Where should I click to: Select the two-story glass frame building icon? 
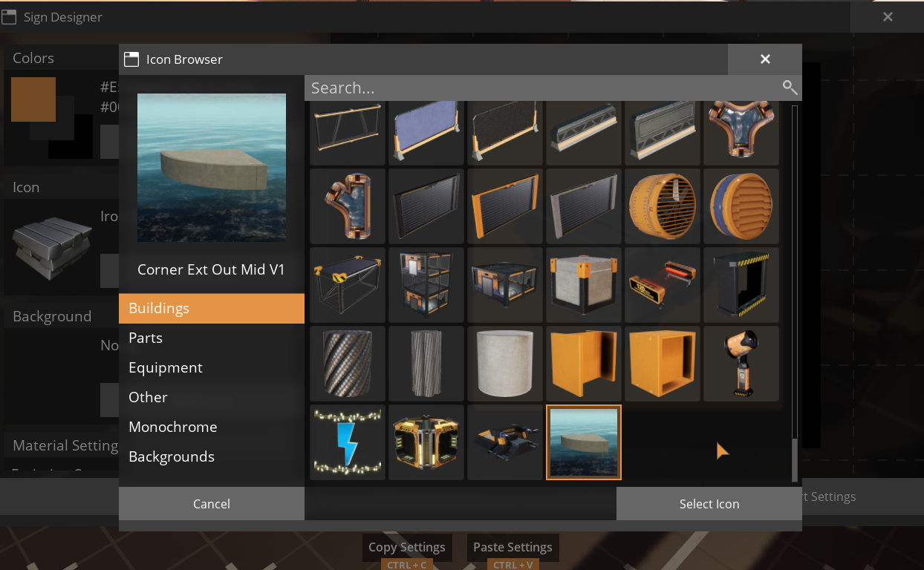(x=426, y=284)
